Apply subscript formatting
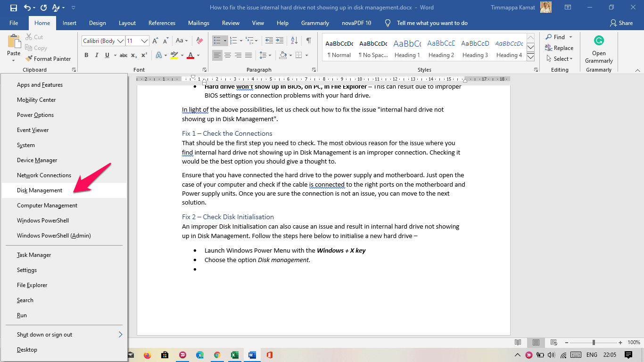This screenshot has width=644, height=362. click(134, 56)
